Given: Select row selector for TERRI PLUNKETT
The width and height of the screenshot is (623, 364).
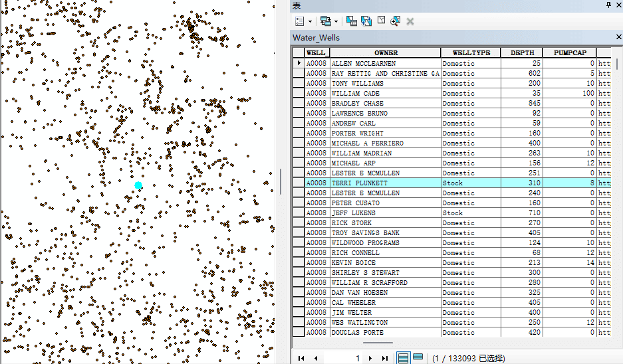Looking at the screenshot, I should coord(299,183).
